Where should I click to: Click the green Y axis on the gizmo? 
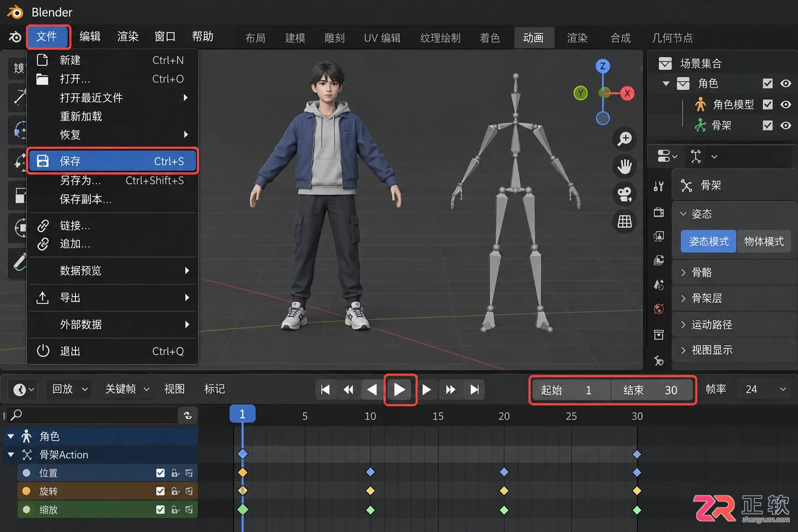580,93
